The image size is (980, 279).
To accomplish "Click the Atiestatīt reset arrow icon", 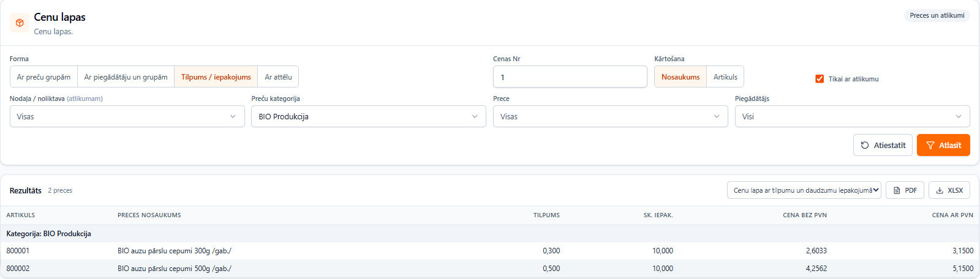I will tap(865, 145).
